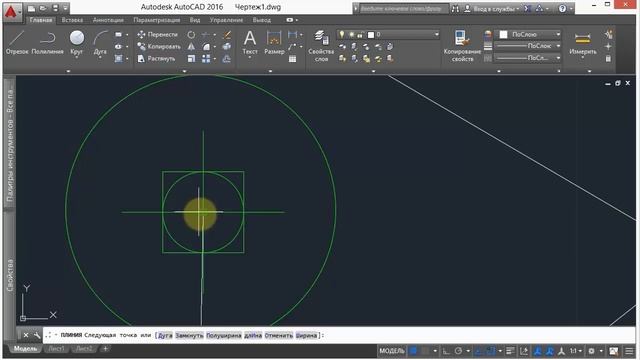
Task: Toggle object snap tracking in status bar
Action: coord(478,351)
